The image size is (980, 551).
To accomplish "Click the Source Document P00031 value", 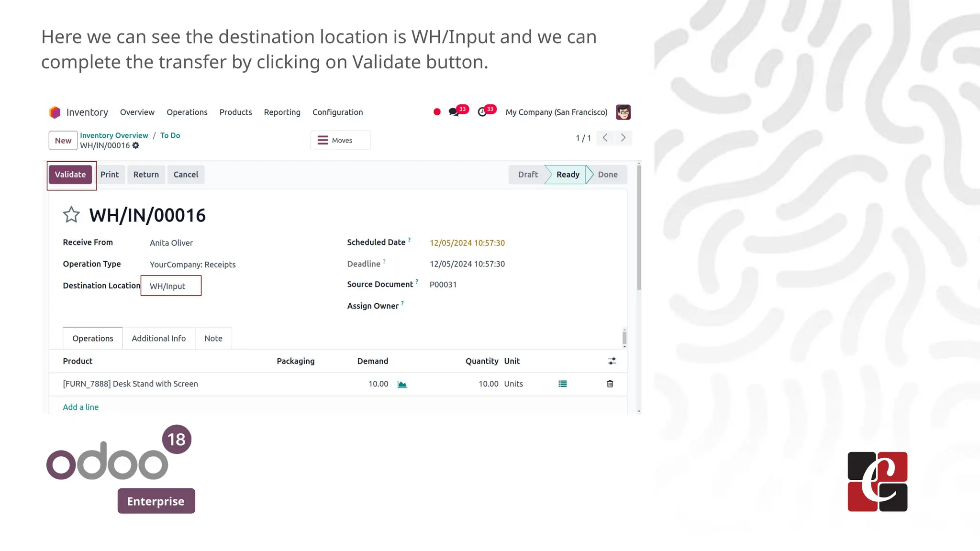I will pyautogui.click(x=443, y=285).
